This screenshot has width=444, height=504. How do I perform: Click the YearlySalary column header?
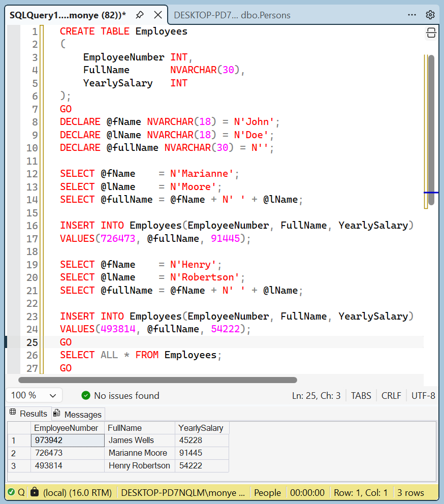coord(202,428)
